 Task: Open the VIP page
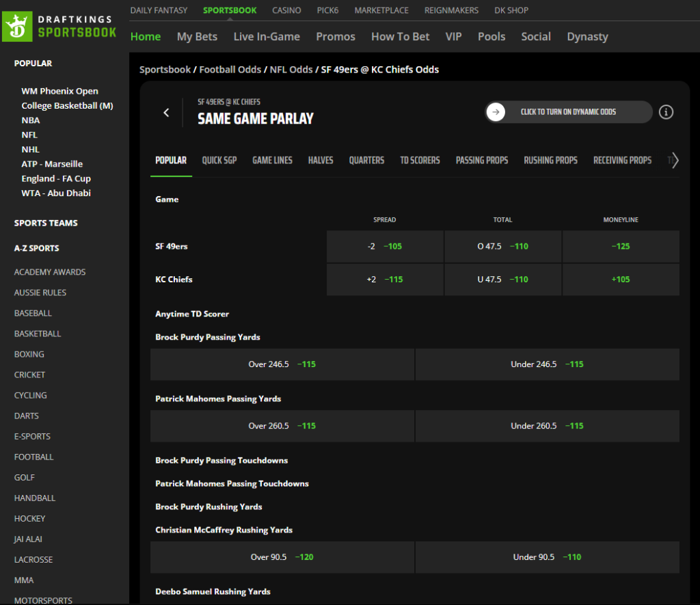[x=454, y=37]
